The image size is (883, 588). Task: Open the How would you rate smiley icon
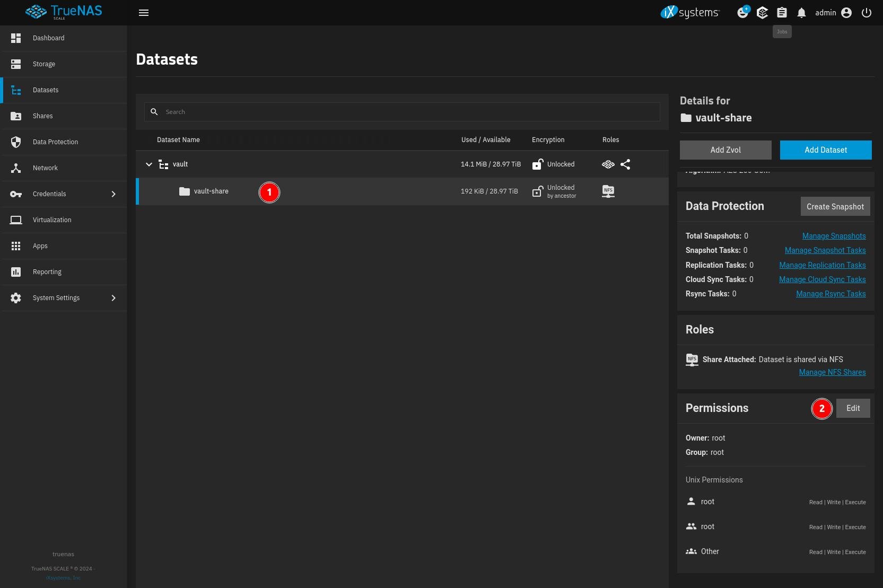(743, 12)
